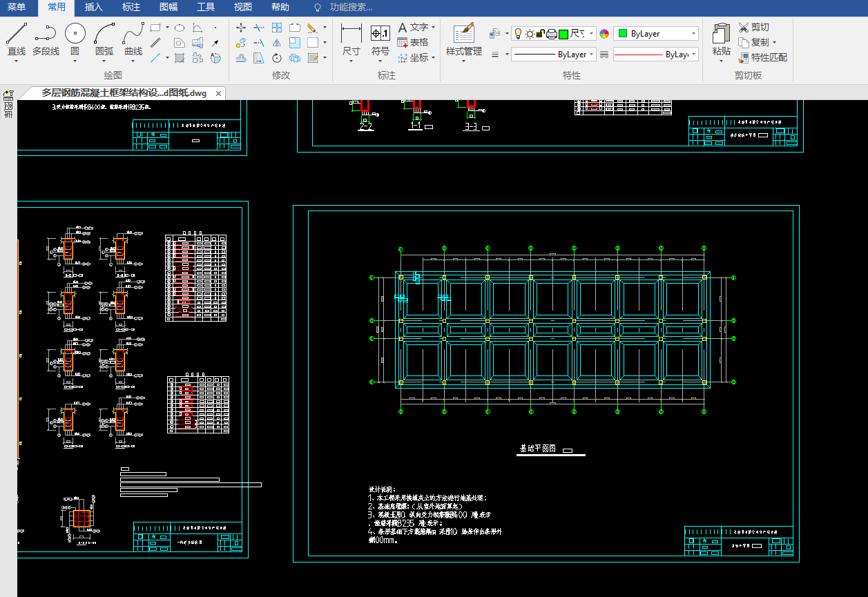868x597 pixels.
Task: Toggle the layer lightbulb on/off icon
Action: 518,34
